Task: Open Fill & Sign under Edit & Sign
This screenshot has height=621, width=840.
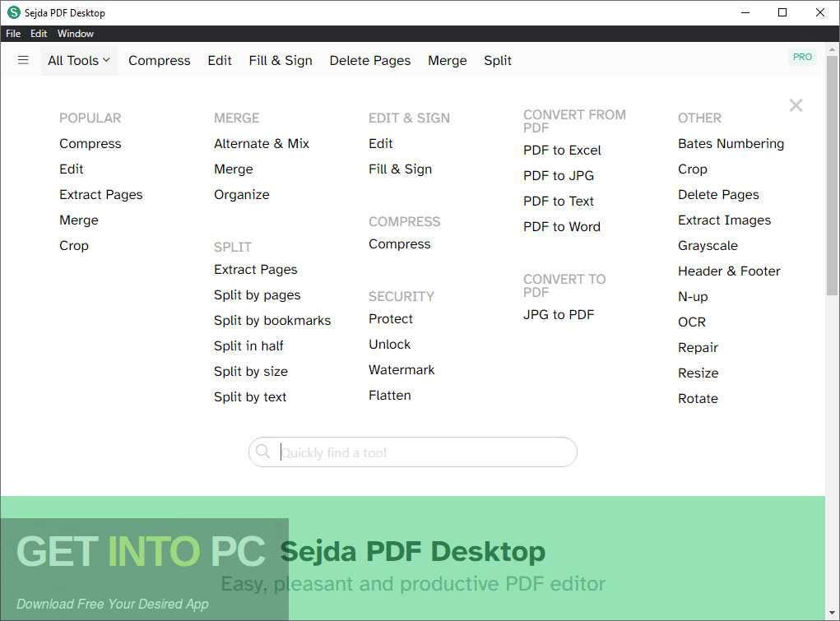Action: (400, 169)
